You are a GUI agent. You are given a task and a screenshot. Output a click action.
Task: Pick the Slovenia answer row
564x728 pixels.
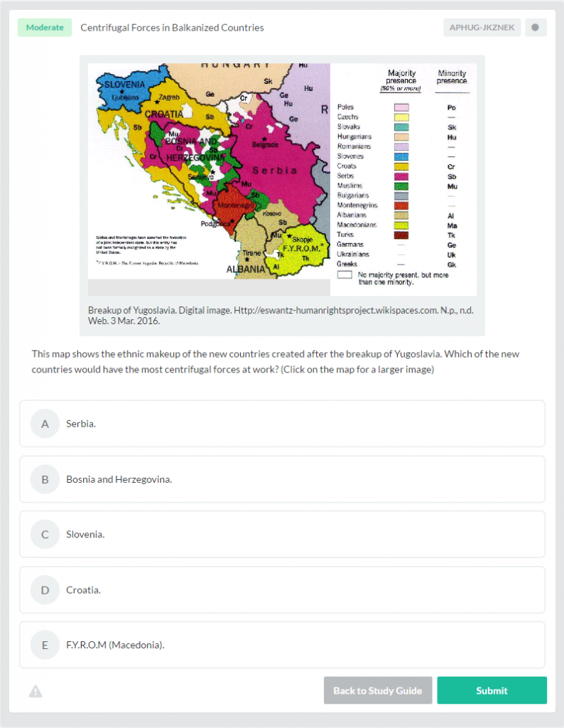(282, 535)
